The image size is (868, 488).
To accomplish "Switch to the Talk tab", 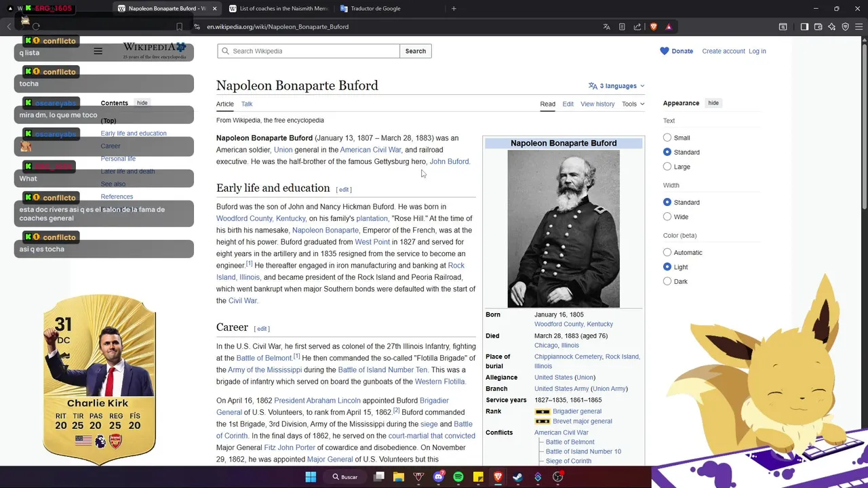I will 247,104.
